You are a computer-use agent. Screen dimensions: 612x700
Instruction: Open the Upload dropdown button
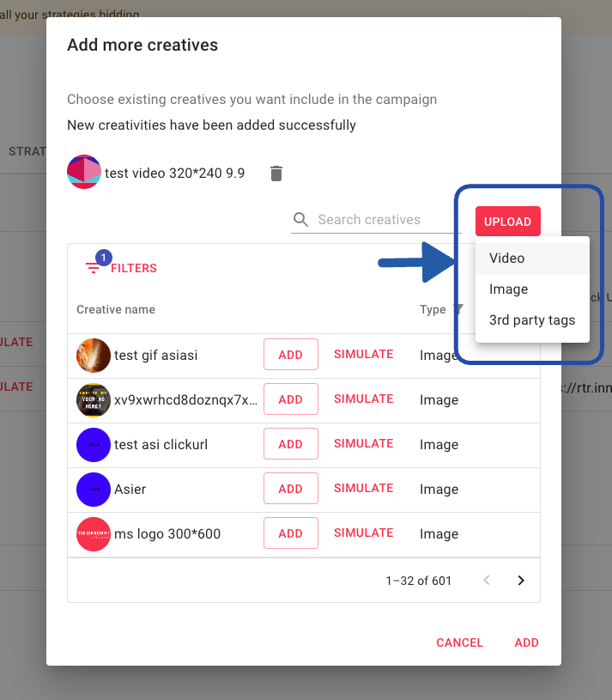click(507, 222)
